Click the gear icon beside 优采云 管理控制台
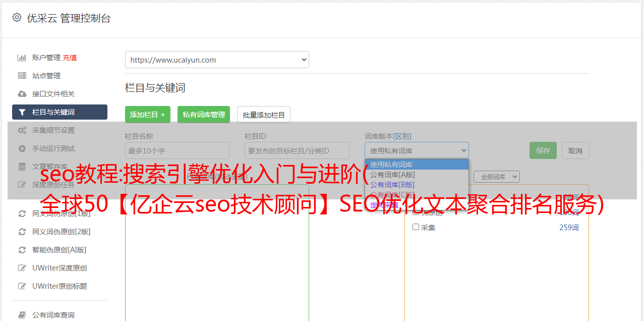Viewport: 644px width, 321px height. pyautogui.click(x=17, y=18)
